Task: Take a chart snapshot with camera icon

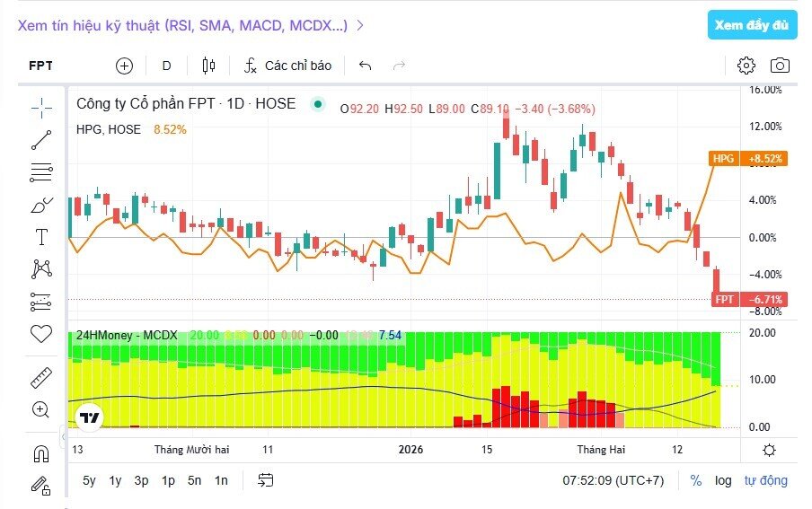Action: [780, 66]
